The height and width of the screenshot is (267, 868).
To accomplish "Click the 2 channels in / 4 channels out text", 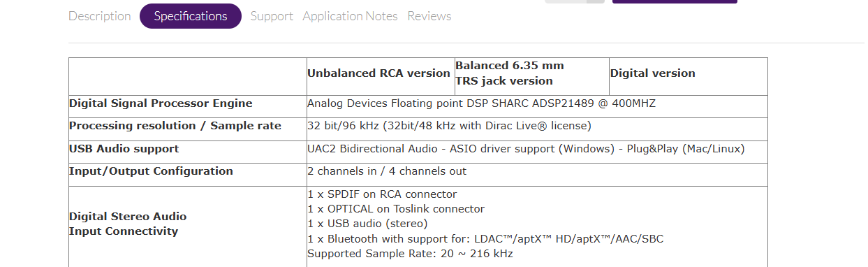I will 387,171.
